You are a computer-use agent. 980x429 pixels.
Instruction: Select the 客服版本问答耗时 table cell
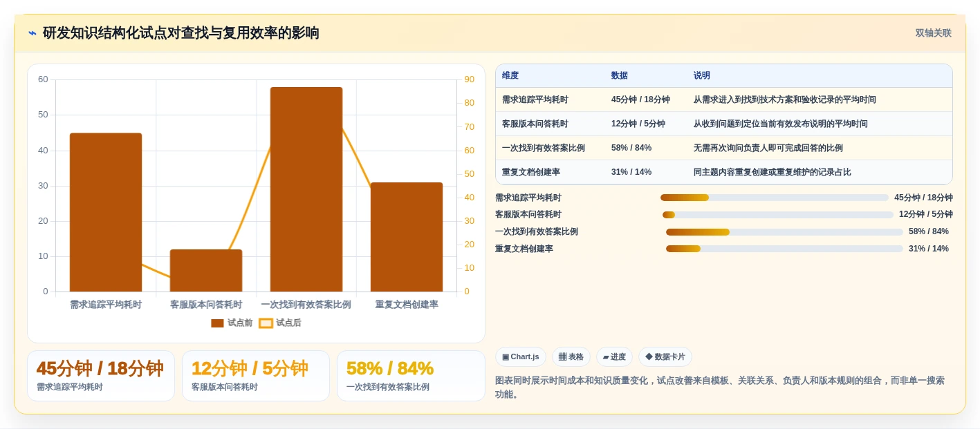(535, 124)
